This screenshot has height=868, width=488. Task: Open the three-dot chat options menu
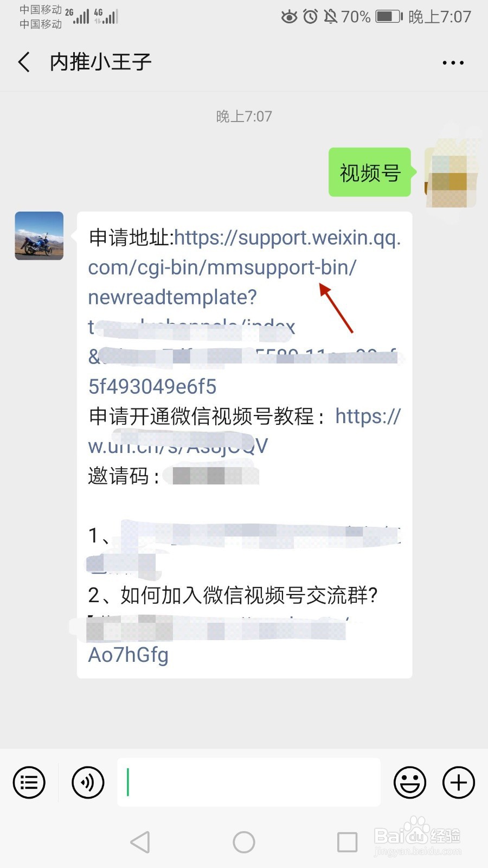[x=453, y=63]
